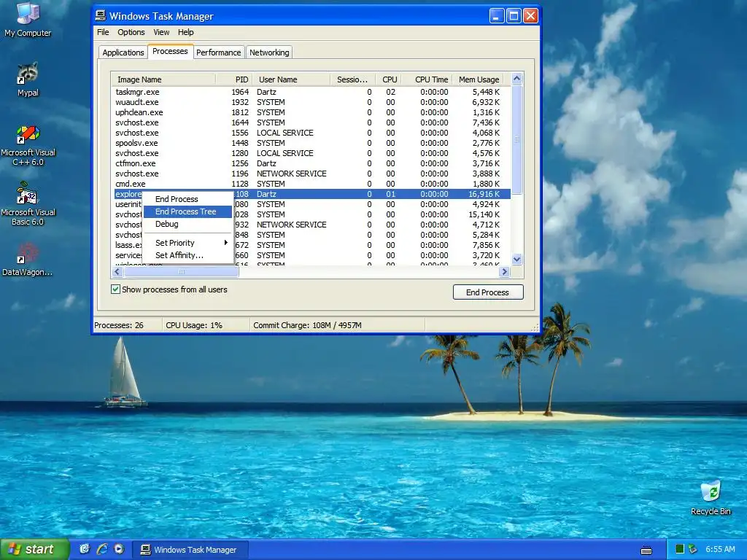The image size is (747, 560).
Task: Click the 6:55 AM taskbar clock
Action: [720, 549]
